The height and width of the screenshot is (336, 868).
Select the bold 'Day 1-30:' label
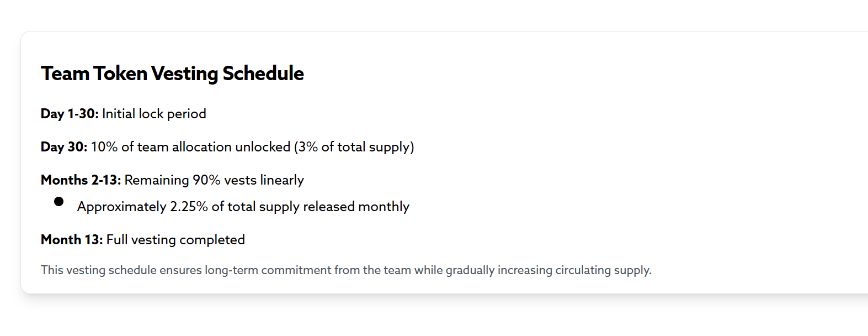click(70, 114)
